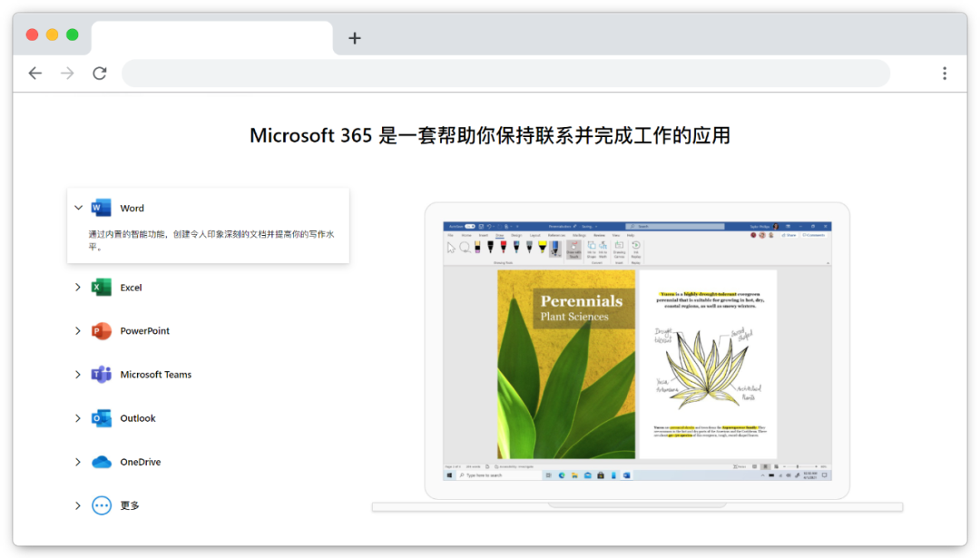Viewport: 980px width, 558px height.
Task: Click Draw with Touch in Word preview ribbon
Action: pyautogui.click(x=573, y=250)
